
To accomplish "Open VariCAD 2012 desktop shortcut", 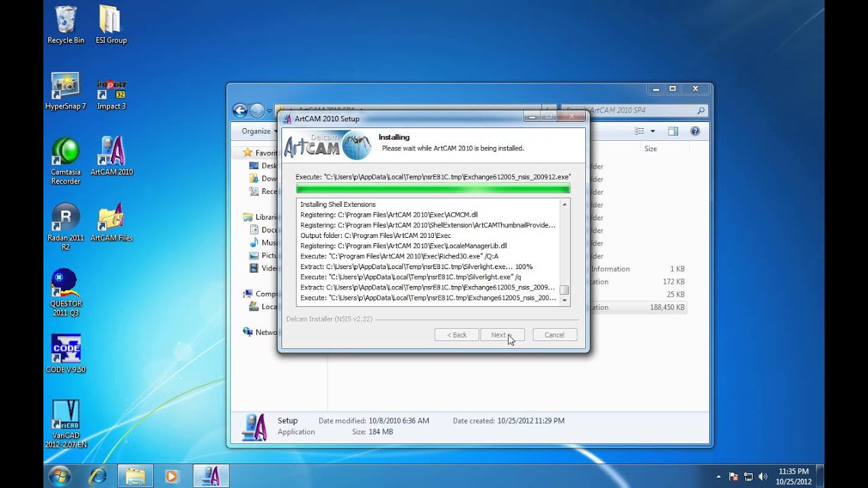I will 66,424.
